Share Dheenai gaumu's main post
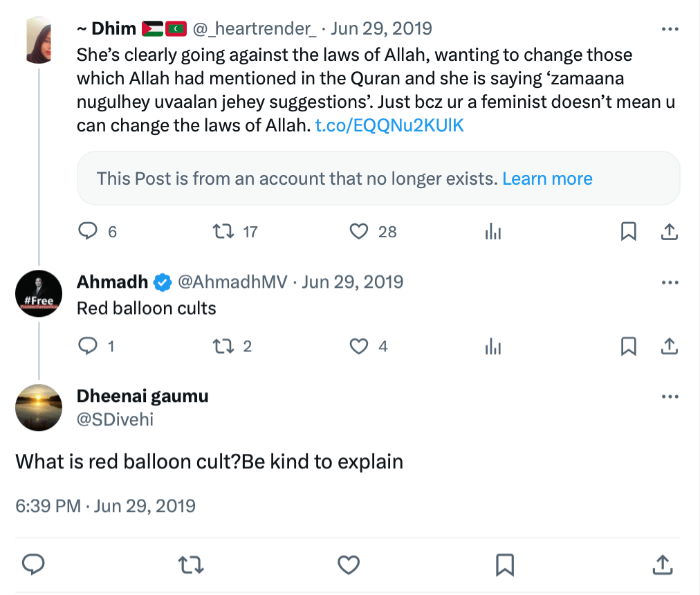The image size is (700, 595). click(x=663, y=565)
